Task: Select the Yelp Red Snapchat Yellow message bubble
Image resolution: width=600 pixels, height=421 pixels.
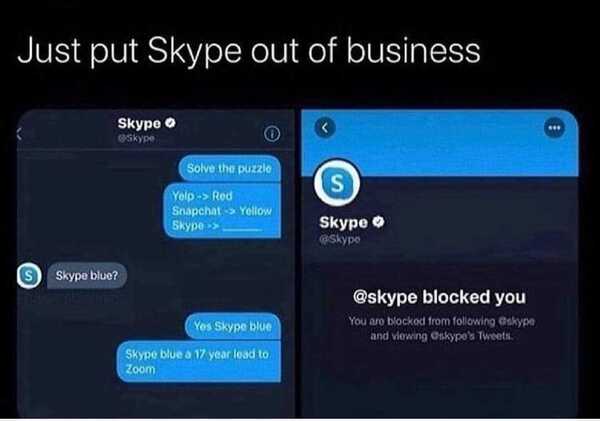Action: [x=222, y=211]
